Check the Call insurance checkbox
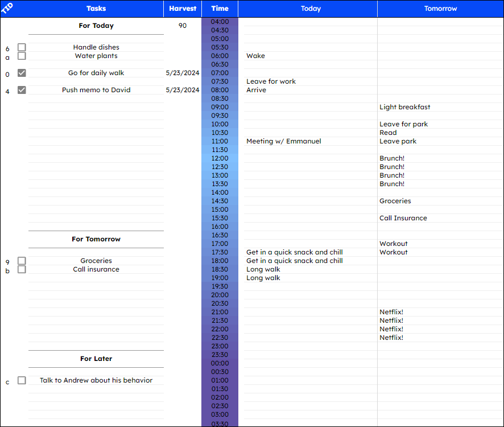This screenshot has width=504, height=427. pyautogui.click(x=21, y=269)
